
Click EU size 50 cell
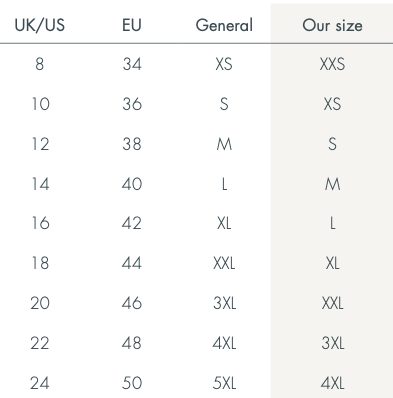click(x=132, y=383)
